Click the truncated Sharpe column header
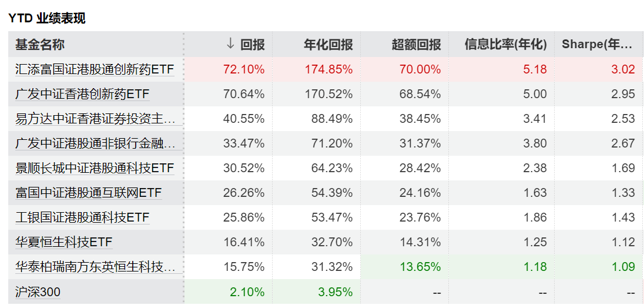The height and width of the screenshot is (305, 644). (597, 44)
